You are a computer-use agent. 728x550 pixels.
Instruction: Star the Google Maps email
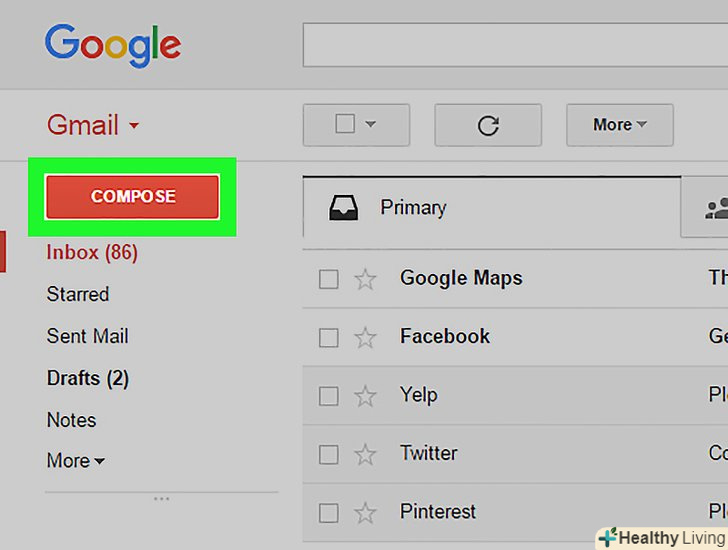pyautogui.click(x=365, y=279)
